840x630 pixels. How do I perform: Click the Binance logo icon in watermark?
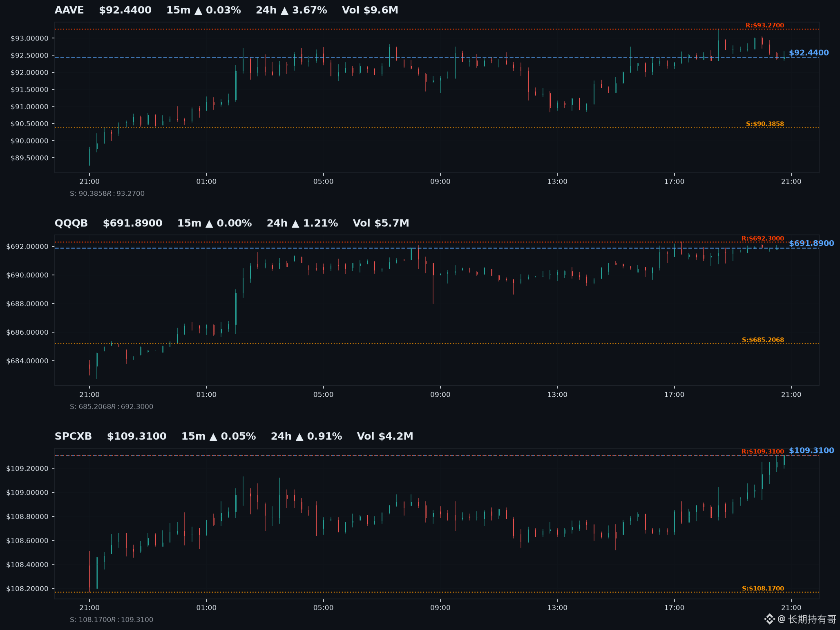tap(769, 619)
